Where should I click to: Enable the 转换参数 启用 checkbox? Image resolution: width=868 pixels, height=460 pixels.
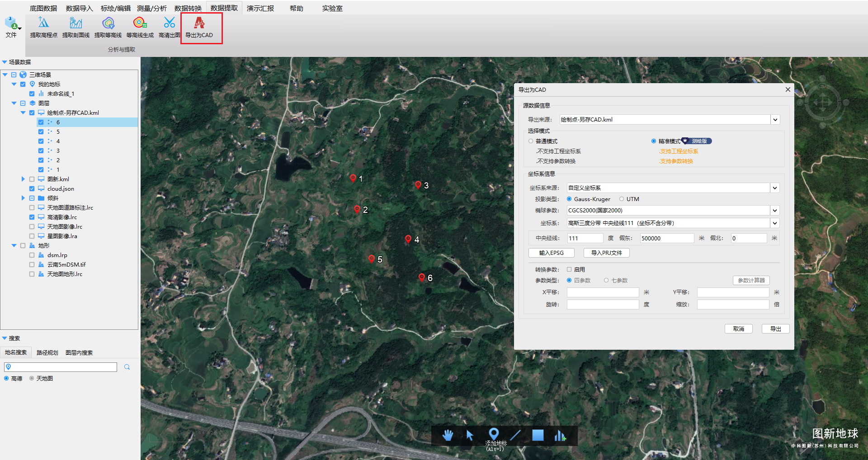569,269
